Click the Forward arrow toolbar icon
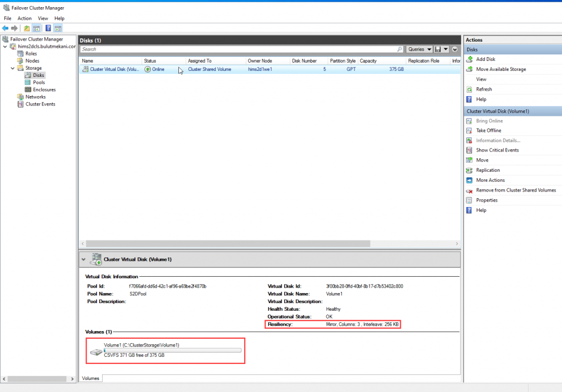The image size is (562, 392). pos(14,28)
